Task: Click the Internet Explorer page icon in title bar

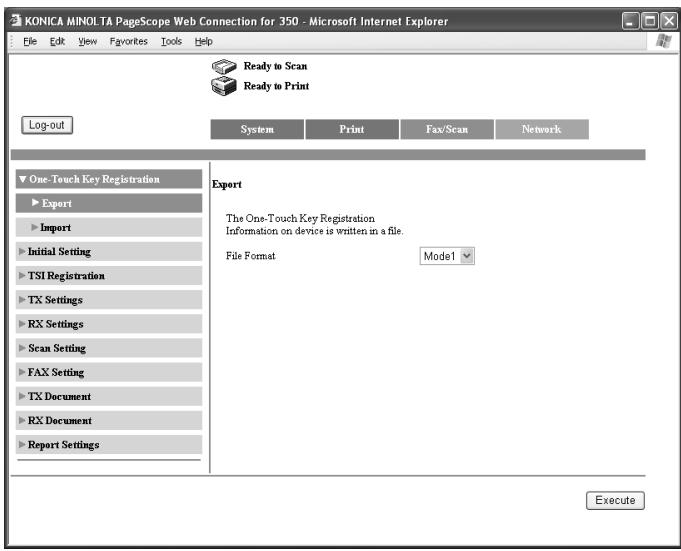Action: click(x=16, y=20)
